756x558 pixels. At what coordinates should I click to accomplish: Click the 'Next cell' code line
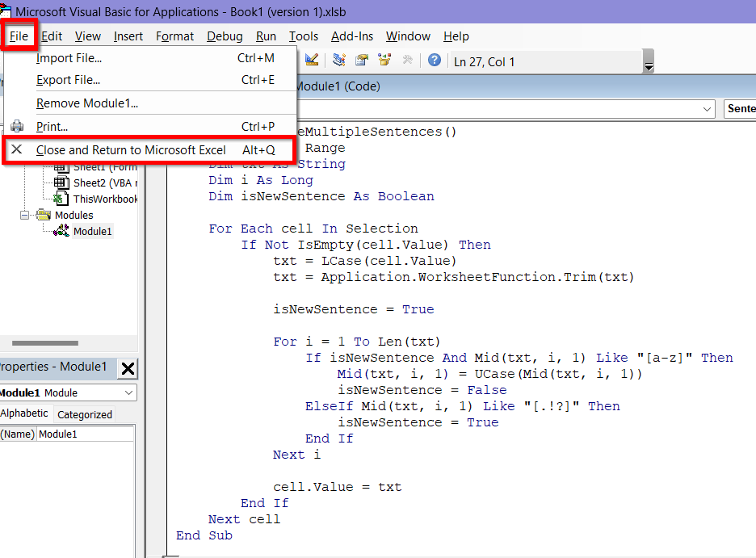244,519
